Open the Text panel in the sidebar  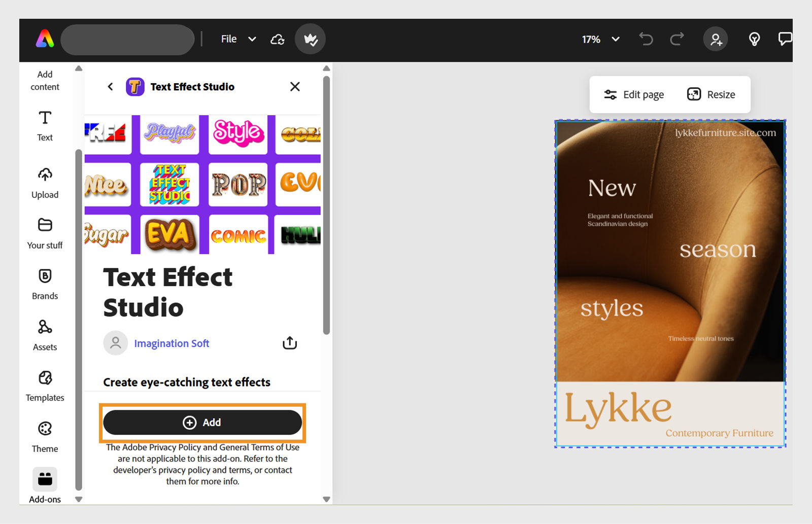click(x=45, y=126)
